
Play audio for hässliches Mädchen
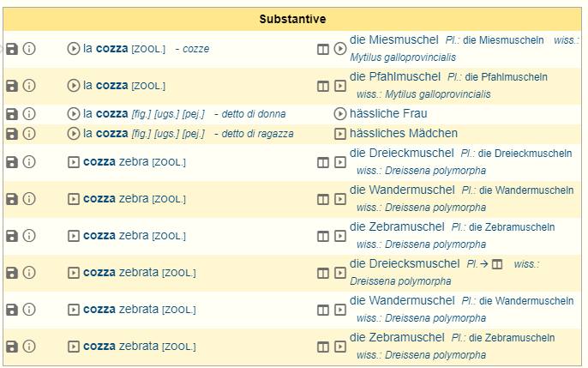(x=340, y=134)
